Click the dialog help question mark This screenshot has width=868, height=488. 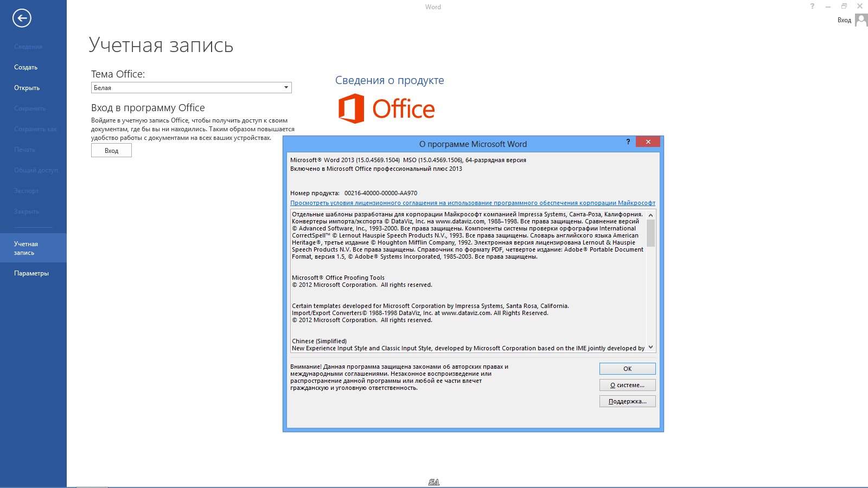tap(628, 142)
